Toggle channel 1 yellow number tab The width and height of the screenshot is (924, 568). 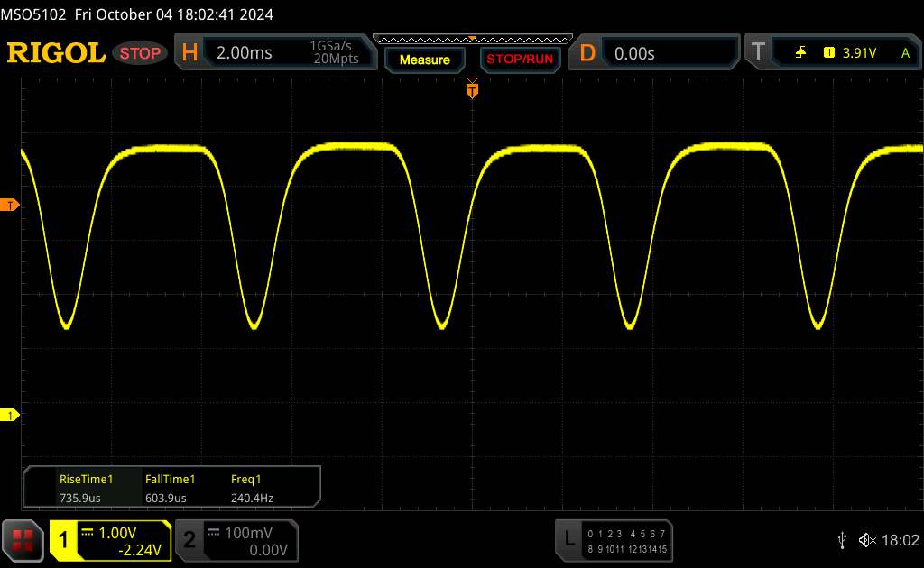point(63,540)
